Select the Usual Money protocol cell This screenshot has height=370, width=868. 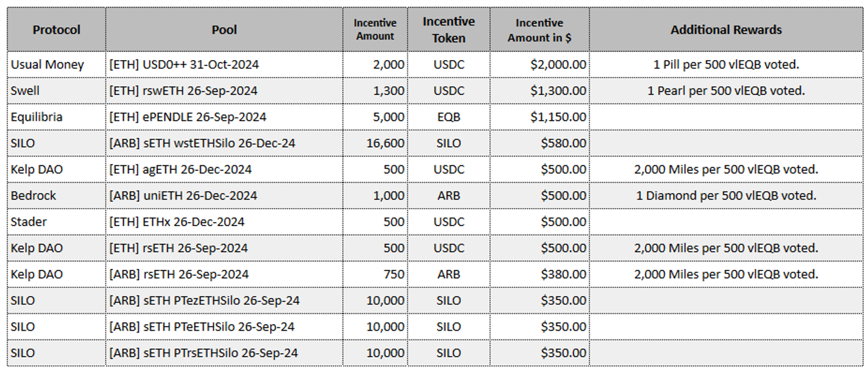(47, 64)
